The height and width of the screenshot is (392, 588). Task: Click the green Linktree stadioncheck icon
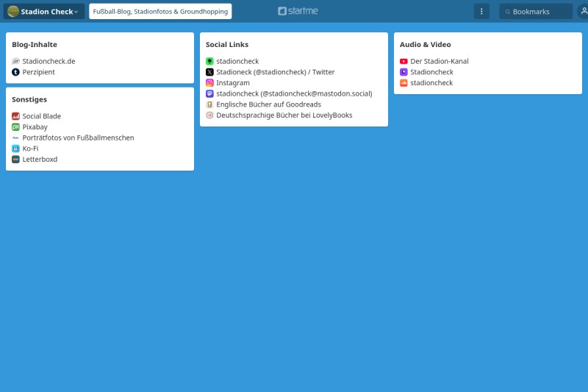click(x=209, y=61)
